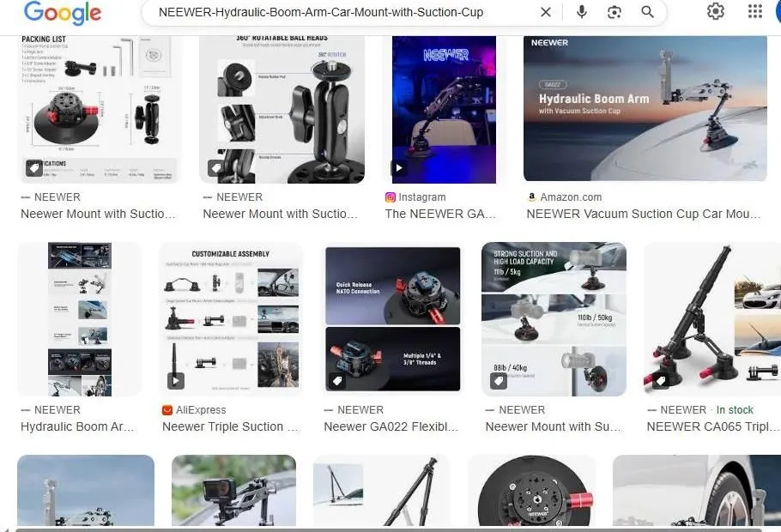Open the Customizable Assembly image
The width and height of the screenshot is (781, 532).
click(x=231, y=319)
